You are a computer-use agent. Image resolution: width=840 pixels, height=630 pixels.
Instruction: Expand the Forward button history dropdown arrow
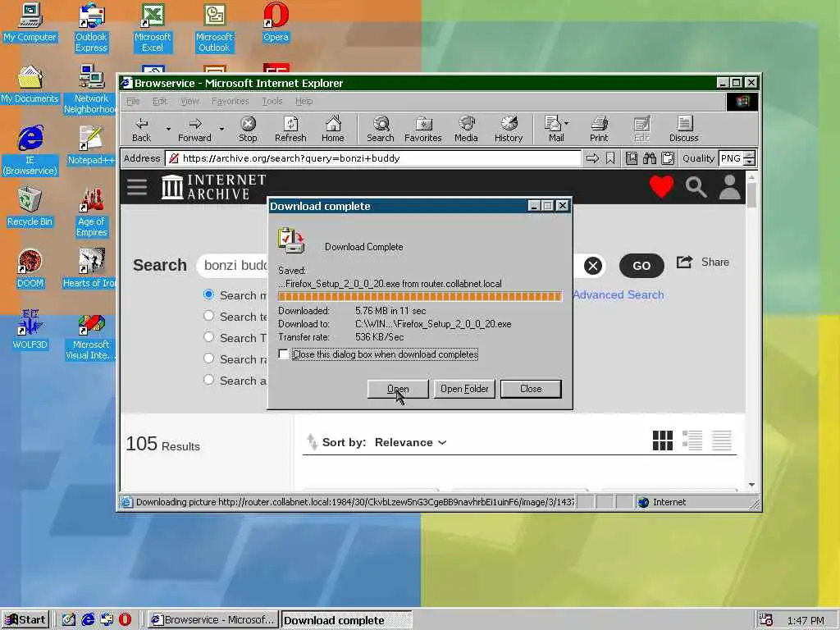221,129
